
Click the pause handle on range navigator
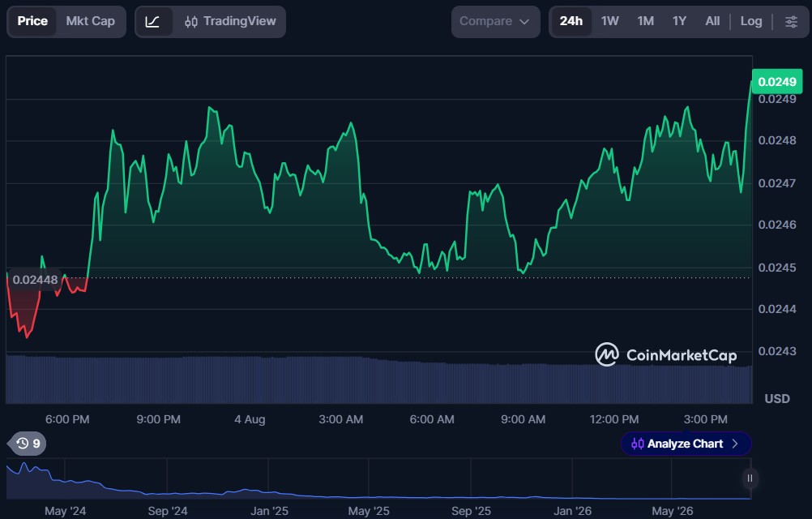(x=750, y=478)
